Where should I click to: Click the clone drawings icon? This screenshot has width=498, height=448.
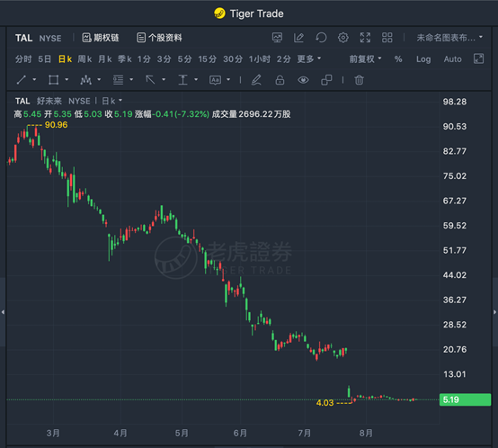pos(326,80)
